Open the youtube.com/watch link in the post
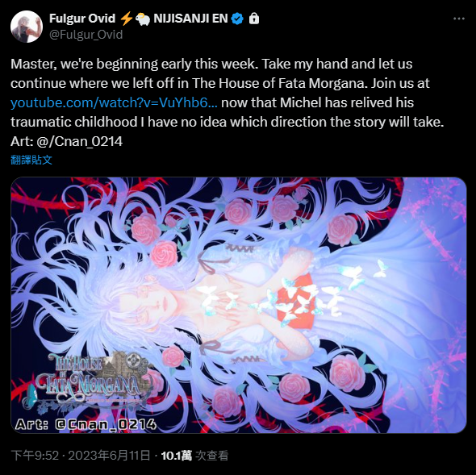The image size is (476, 475). tap(114, 102)
